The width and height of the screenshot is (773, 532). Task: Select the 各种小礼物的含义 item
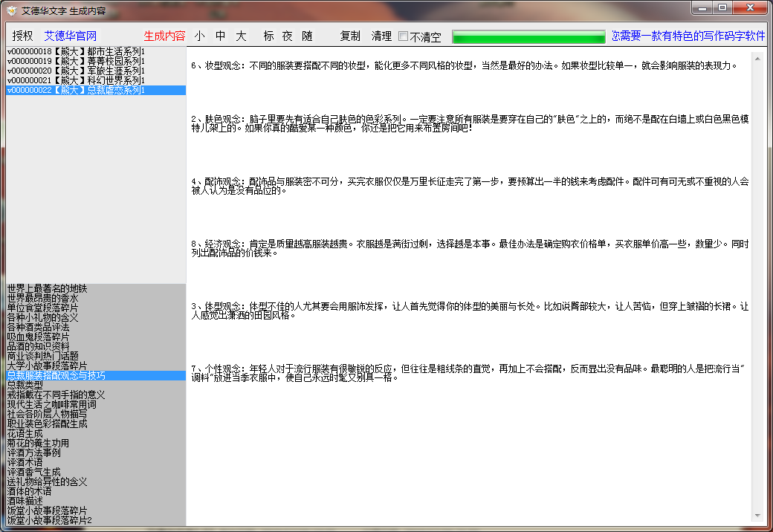point(96,318)
